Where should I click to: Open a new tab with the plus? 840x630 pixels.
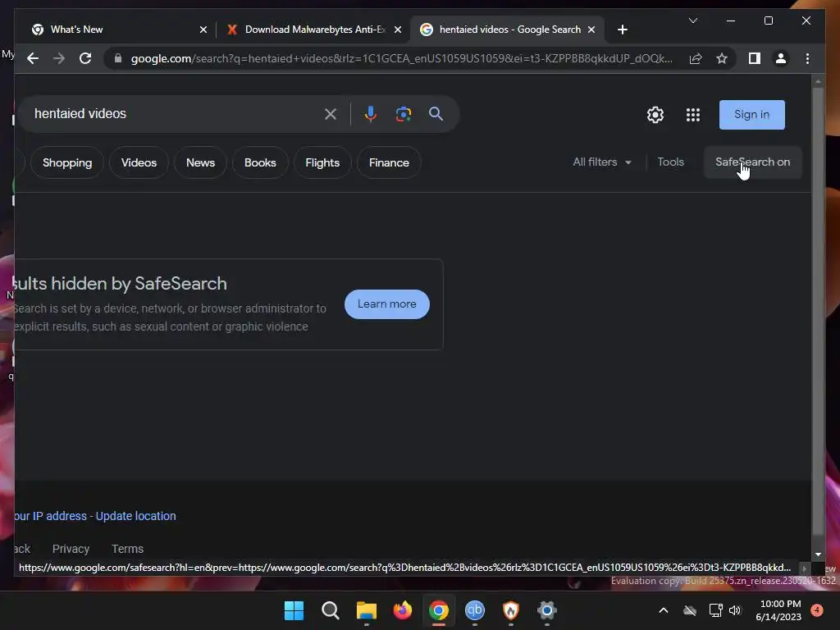[x=622, y=30]
